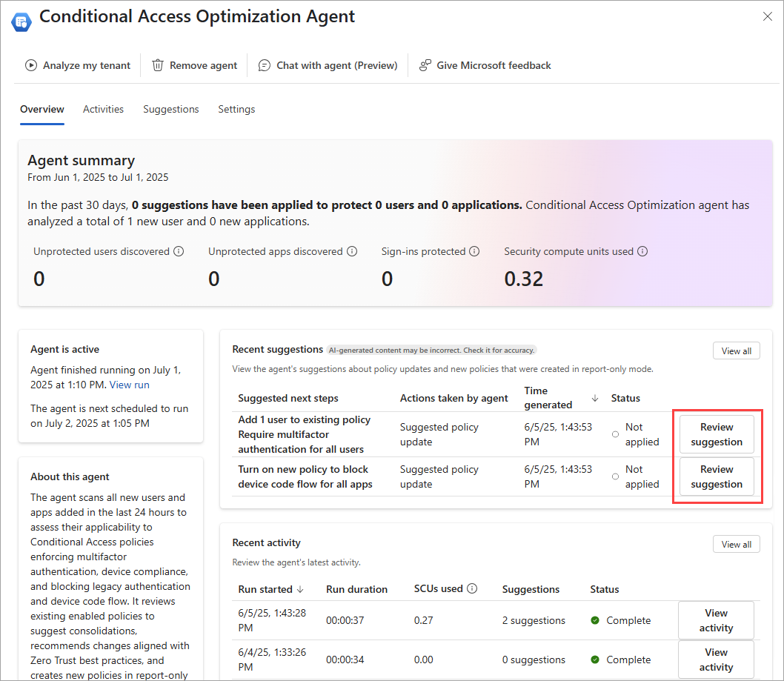The image size is (784, 681).
Task: Open the View run link
Action: (x=129, y=385)
